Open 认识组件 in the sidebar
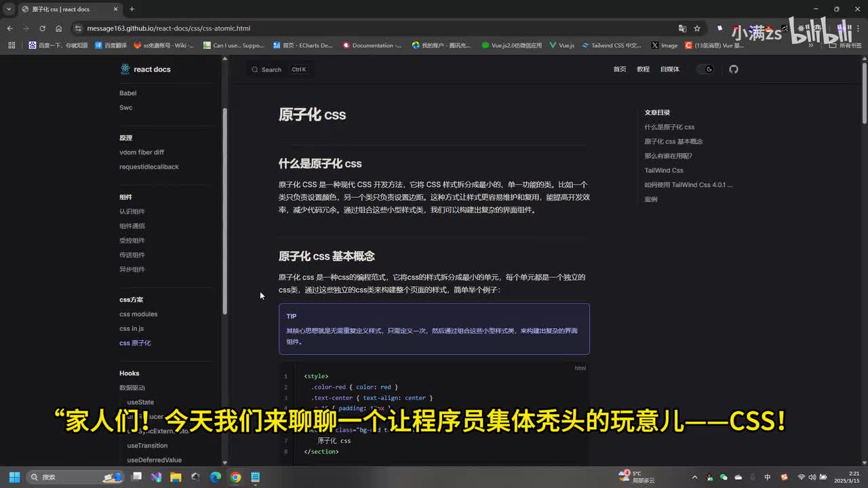 coord(132,211)
